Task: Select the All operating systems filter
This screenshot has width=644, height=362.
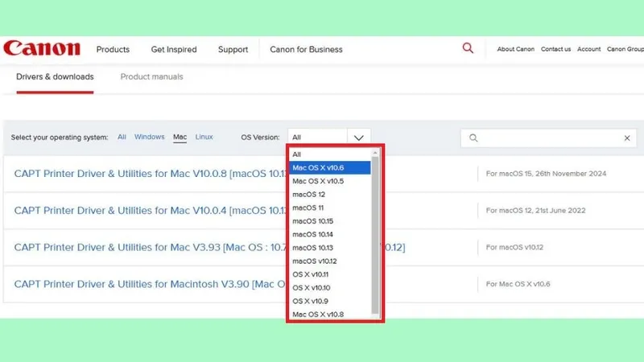Action: (x=122, y=138)
